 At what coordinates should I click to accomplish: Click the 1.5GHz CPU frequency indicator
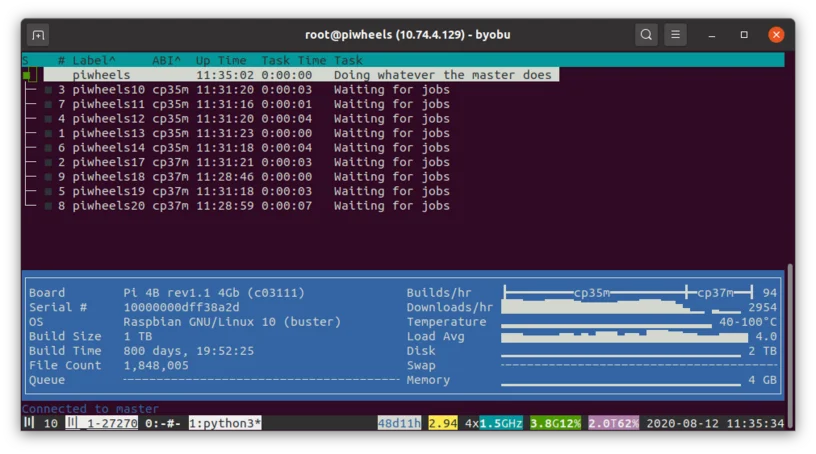(x=501, y=423)
